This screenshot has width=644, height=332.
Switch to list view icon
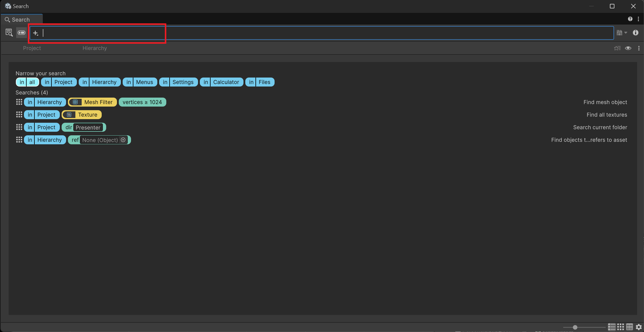pos(612,327)
